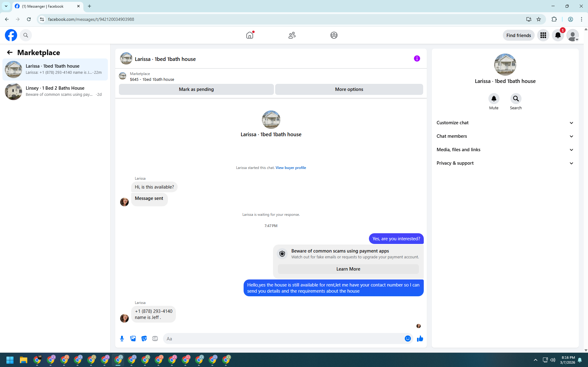Click the browser reload icon

tap(29, 19)
